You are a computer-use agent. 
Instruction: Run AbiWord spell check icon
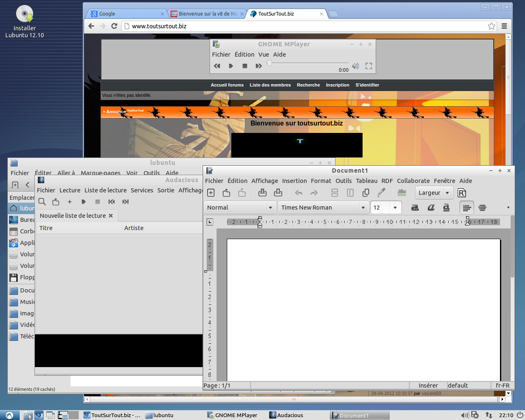(402, 192)
